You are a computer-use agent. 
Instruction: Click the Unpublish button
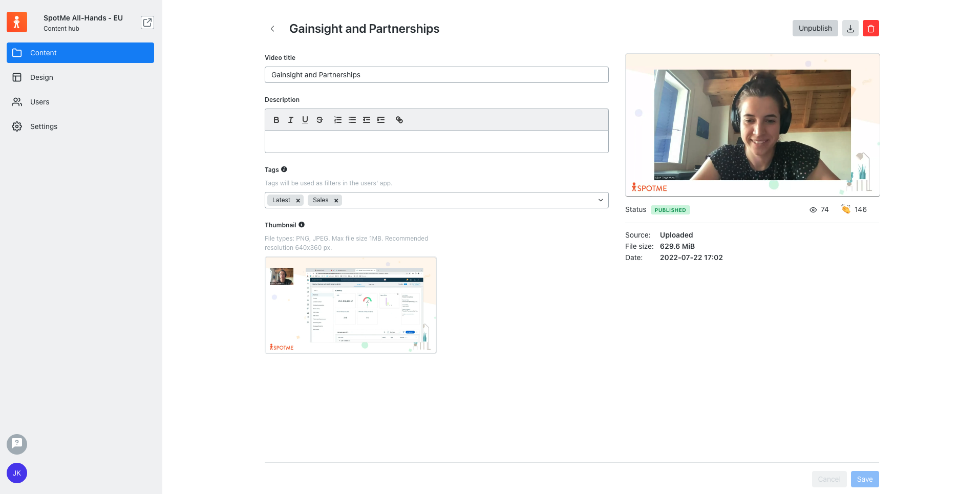pos(815,28)
